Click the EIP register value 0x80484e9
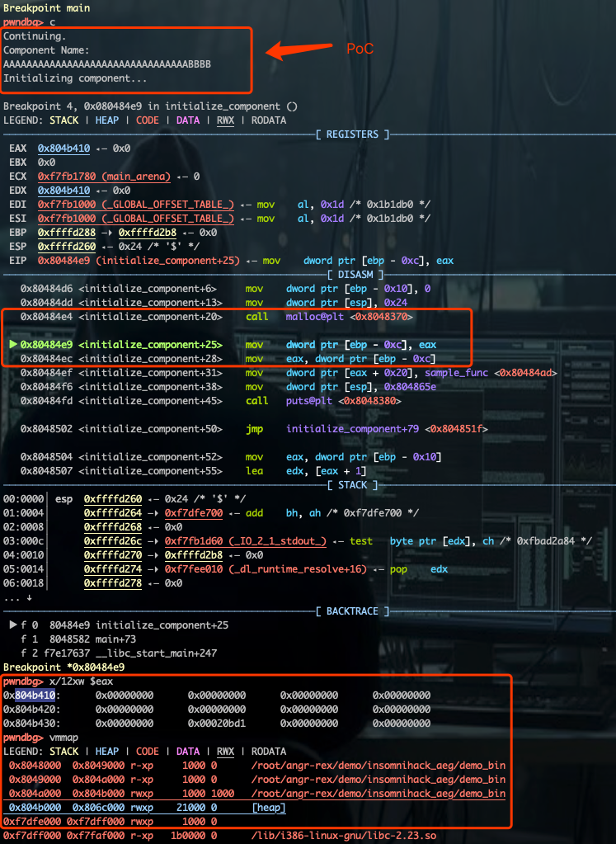 (x=63, y=261)
